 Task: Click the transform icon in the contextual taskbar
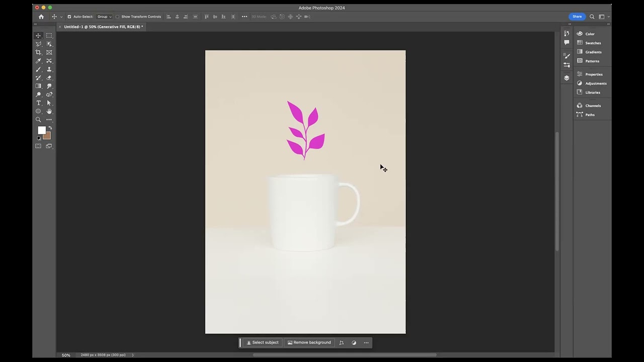point(341,343)
